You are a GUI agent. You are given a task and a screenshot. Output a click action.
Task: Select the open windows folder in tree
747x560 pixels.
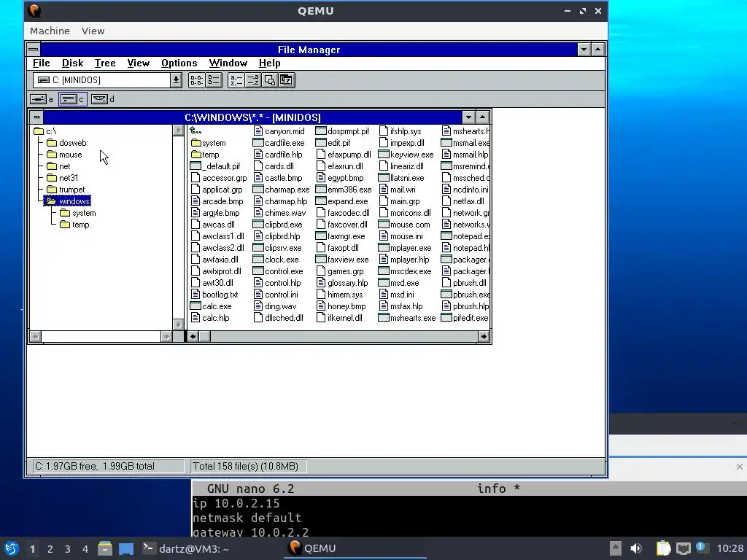point(68,201)
